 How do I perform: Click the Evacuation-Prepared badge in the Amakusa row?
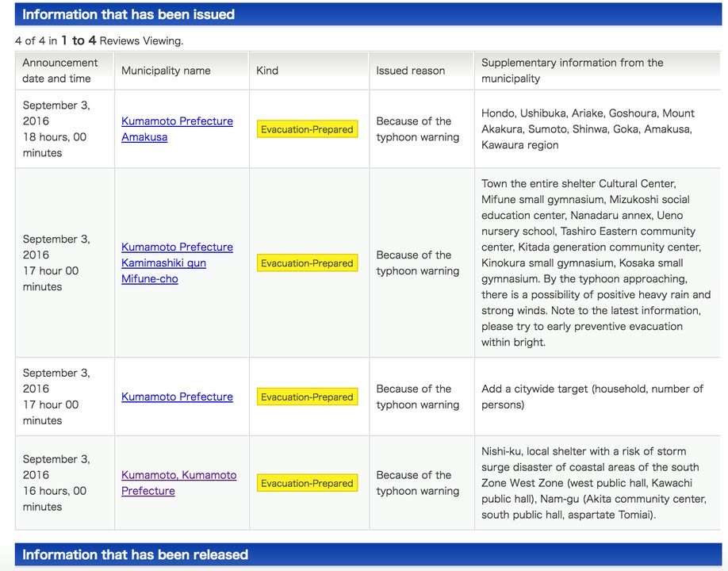(x=307, y=129)
